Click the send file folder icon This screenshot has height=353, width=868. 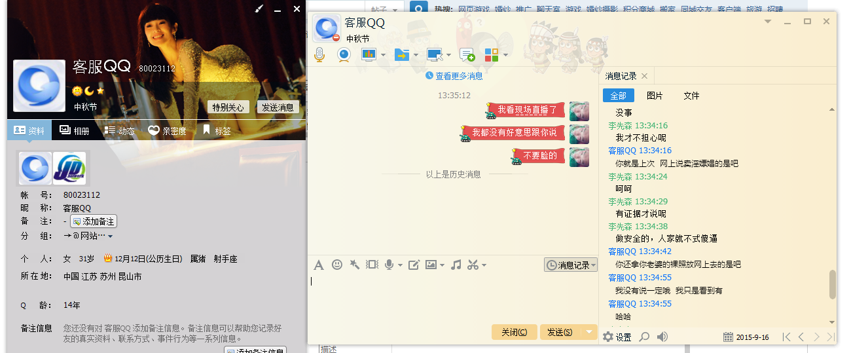(402, 54)
